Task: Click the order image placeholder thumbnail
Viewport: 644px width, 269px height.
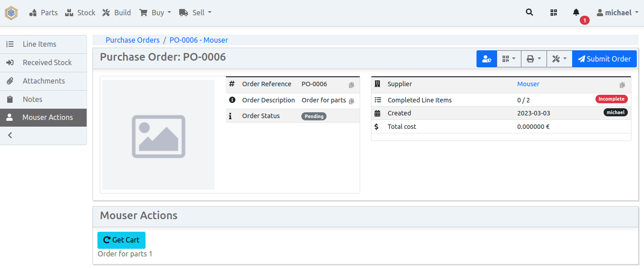Action: click(159, 135)
